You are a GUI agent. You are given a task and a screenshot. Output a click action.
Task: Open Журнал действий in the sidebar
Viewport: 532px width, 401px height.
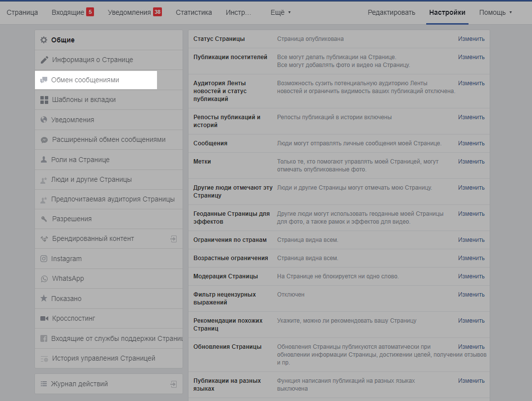79,384
